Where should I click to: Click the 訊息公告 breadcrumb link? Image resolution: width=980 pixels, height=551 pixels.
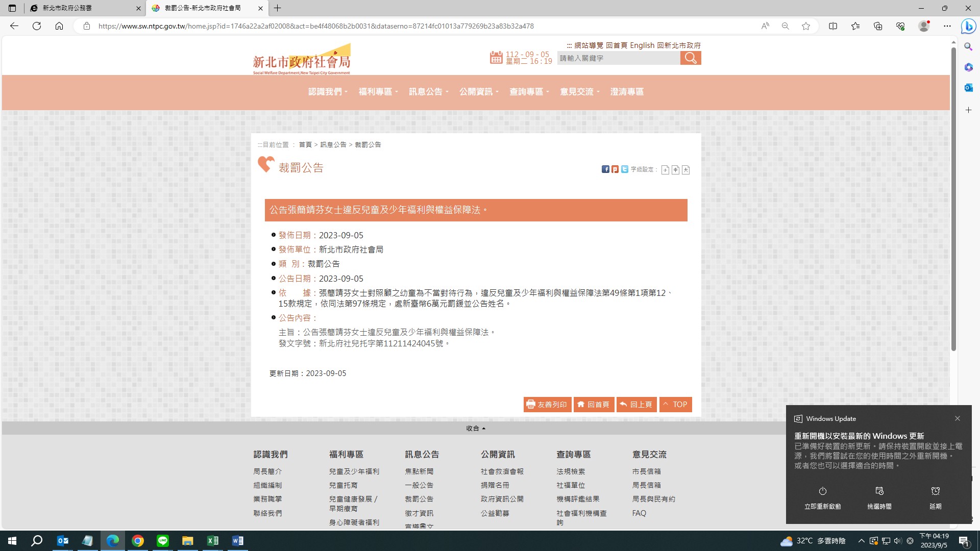click(333, 145)
